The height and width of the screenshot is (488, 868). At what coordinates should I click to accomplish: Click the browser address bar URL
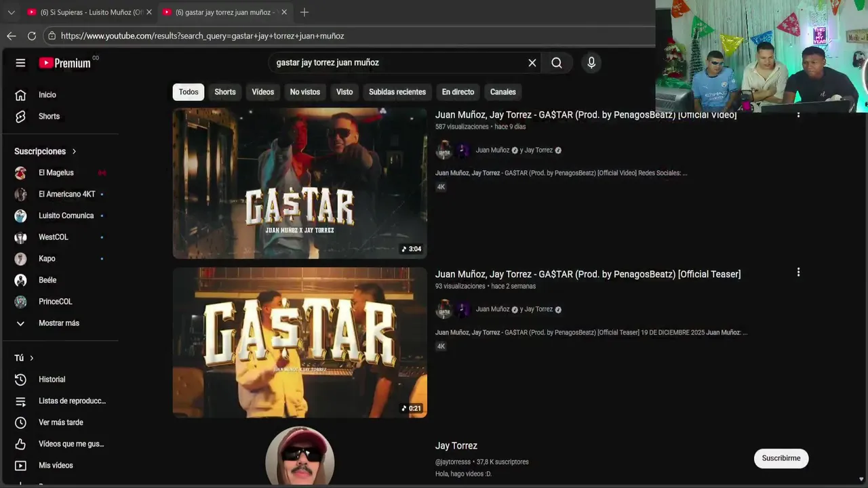pyautogui.click(x=202, y=36)
